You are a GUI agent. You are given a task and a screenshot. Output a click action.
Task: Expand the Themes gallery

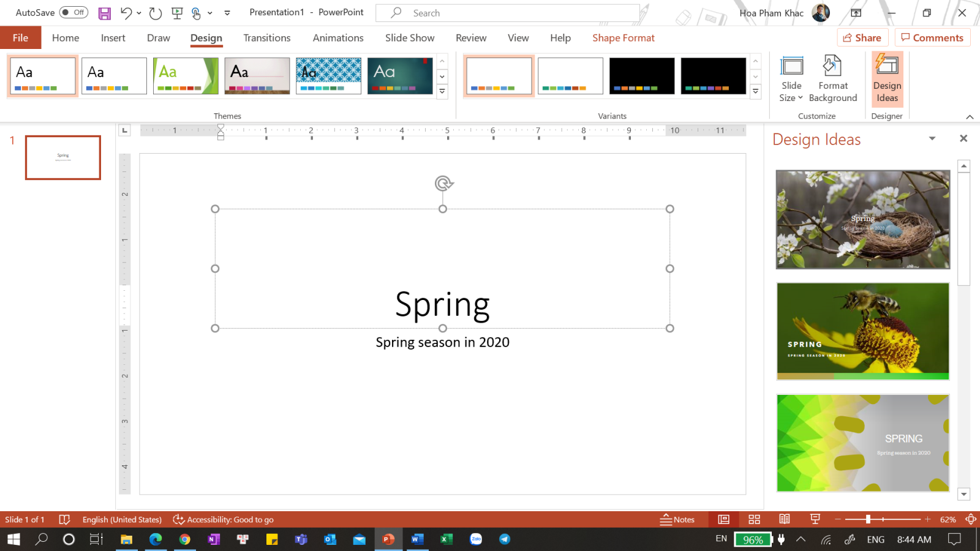coord(442,92)
